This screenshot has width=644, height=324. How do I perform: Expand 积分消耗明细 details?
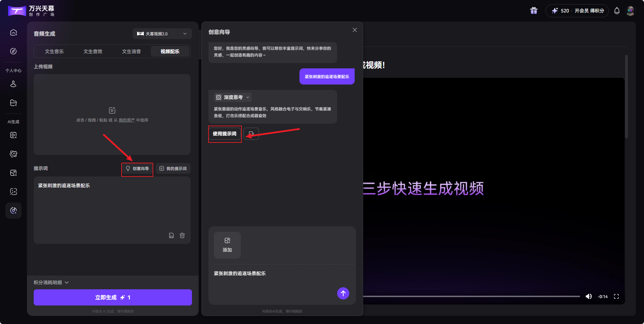click(51, 282)
